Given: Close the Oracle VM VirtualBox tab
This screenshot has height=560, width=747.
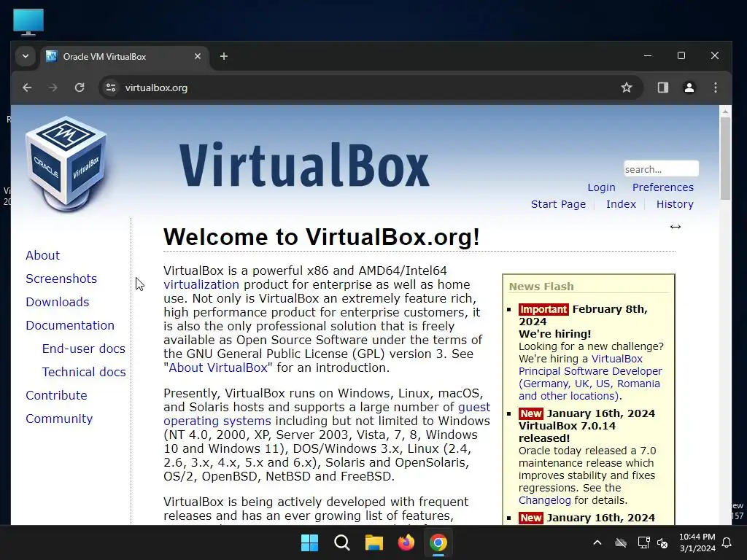Looking at the screenshot, I should pos(197,56).
